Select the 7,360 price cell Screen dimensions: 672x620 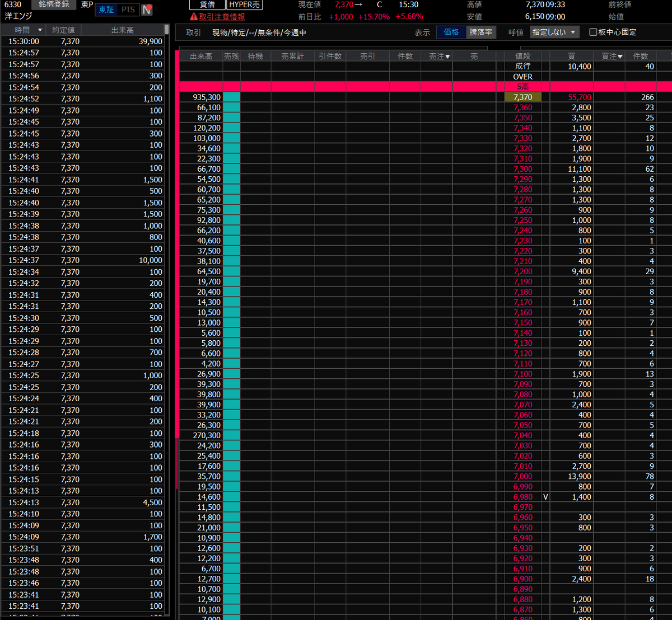[522, 107]
